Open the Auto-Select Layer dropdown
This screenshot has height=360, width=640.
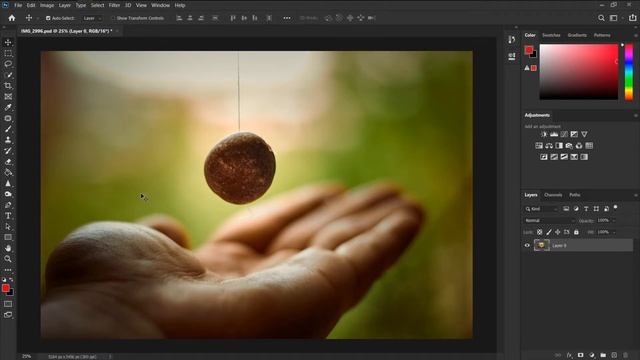coord(92,18)
